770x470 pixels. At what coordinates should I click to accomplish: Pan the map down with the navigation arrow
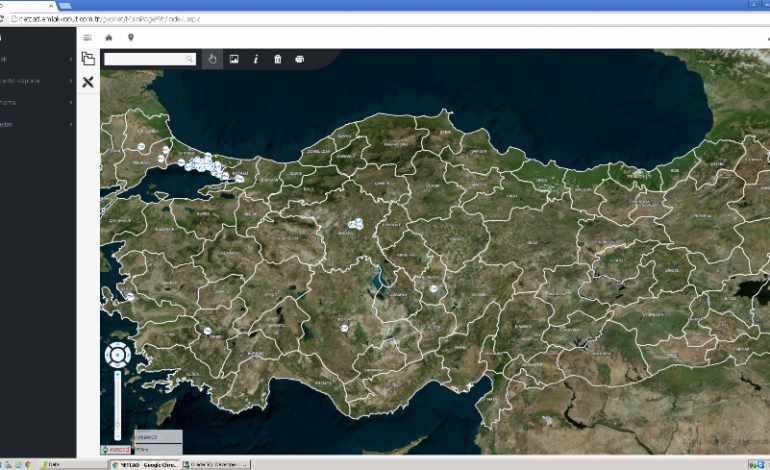118,364
